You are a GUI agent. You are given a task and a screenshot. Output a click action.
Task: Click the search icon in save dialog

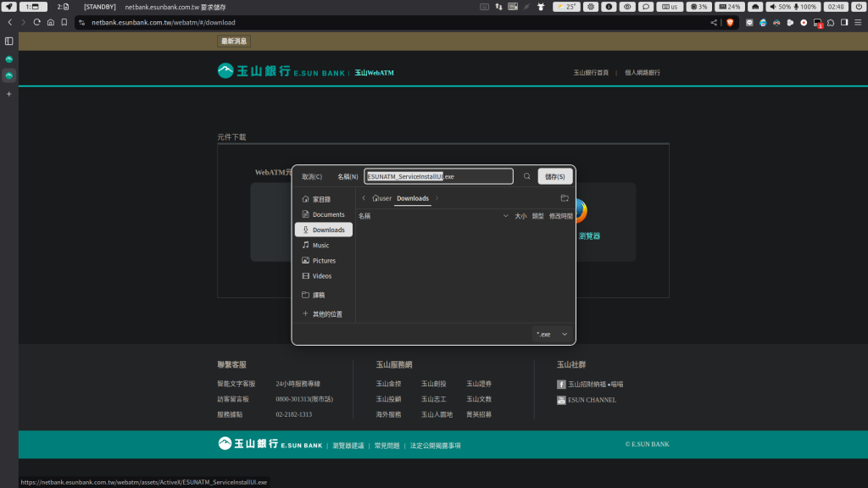tap(527, 176)
